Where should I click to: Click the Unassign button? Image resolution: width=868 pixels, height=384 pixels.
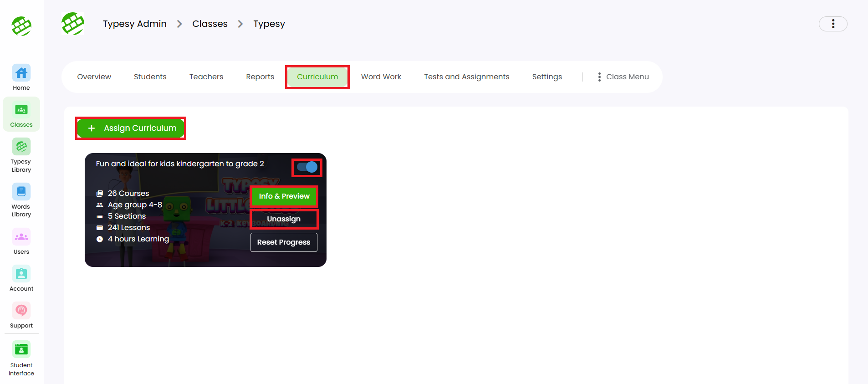(x=284, y=219)
